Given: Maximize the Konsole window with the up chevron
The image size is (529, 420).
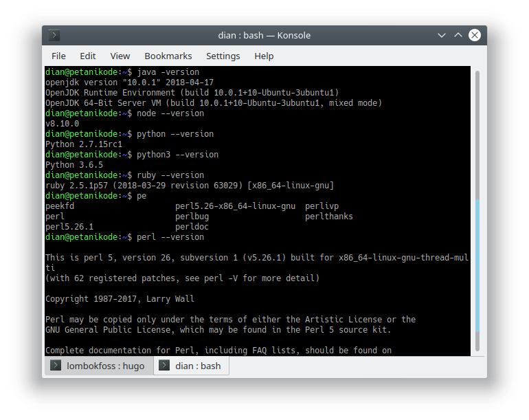Looking at the screenshot, I should click(x=458, y=35).
